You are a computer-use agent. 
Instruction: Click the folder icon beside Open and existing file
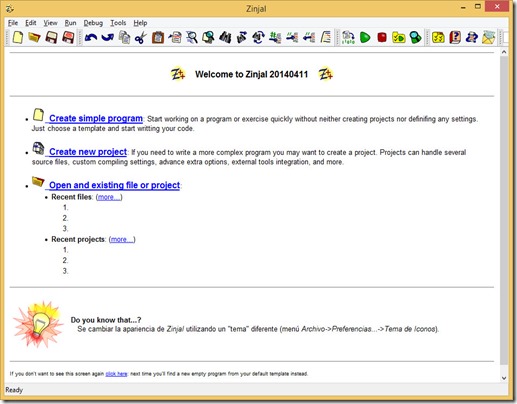click(x=38, y=182)
